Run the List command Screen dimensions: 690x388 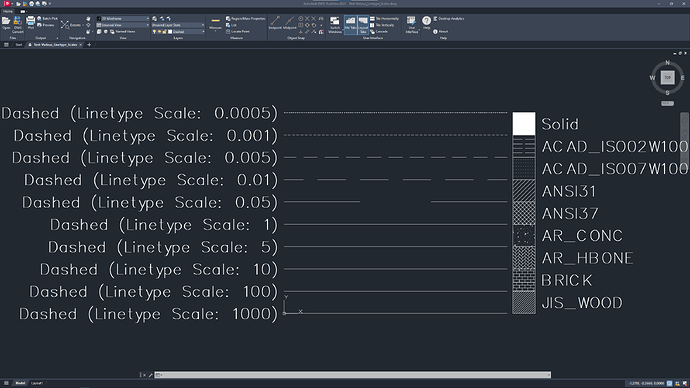[x=231, y=25]
